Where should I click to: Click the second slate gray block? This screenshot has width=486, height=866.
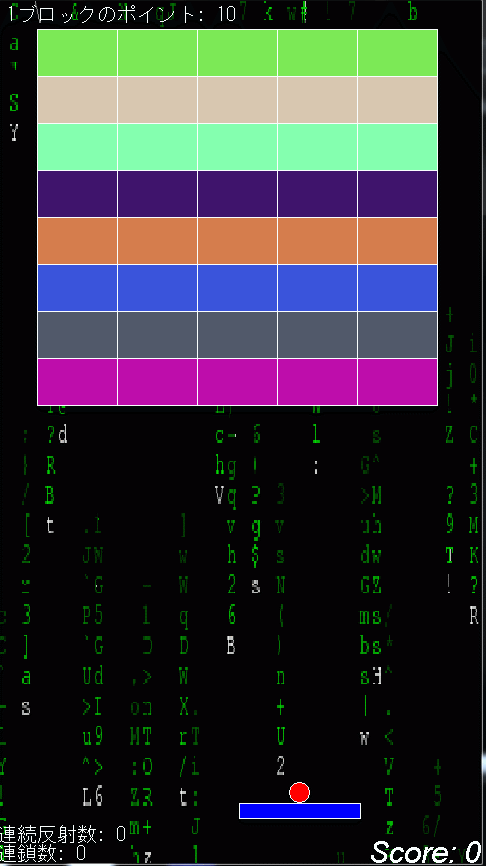(x=157, y=335)
